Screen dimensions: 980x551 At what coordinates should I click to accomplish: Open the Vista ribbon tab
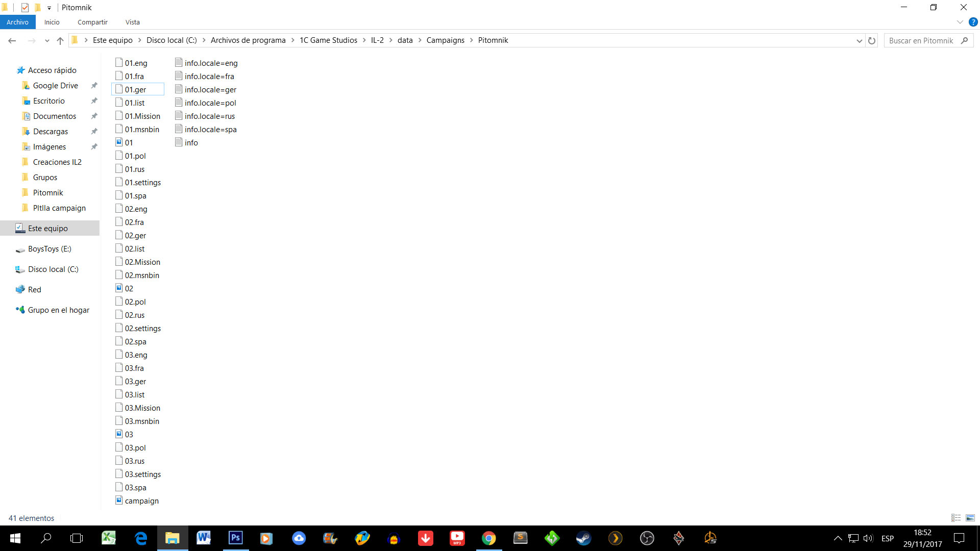pyautogui.click(x=132, y=22)
